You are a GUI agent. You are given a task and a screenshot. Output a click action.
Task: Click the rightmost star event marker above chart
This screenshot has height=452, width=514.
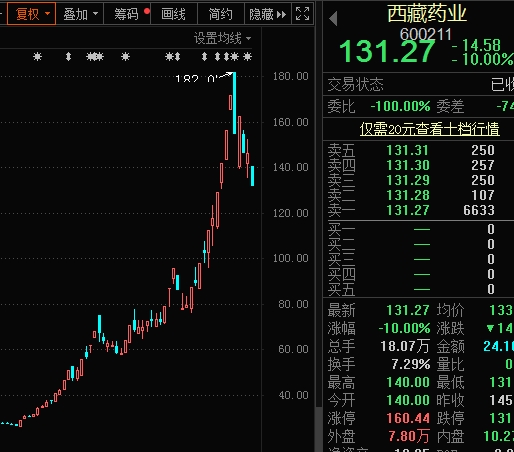tap(247, 57)
